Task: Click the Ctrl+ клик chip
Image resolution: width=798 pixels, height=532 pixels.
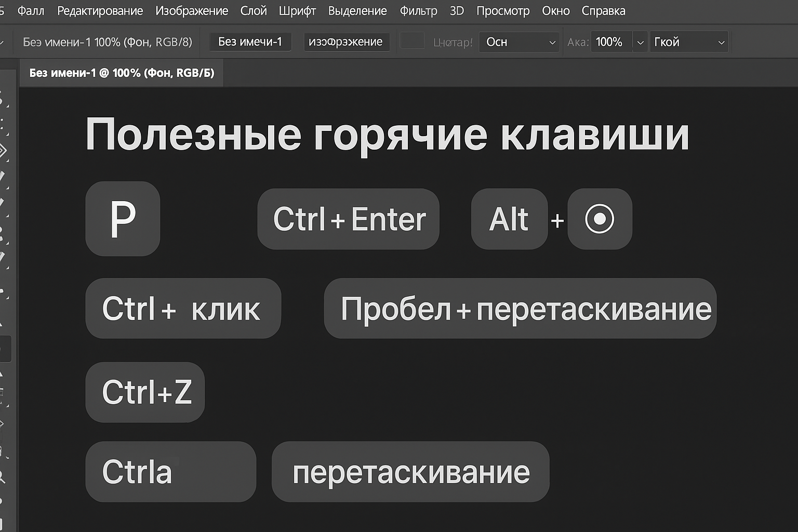Action: [183, 309]
